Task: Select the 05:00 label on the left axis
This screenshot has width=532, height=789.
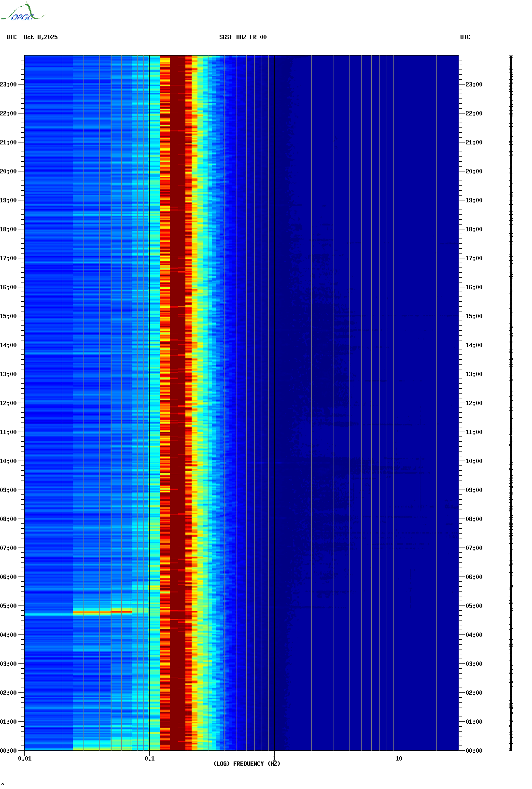Action: [9, 606]
